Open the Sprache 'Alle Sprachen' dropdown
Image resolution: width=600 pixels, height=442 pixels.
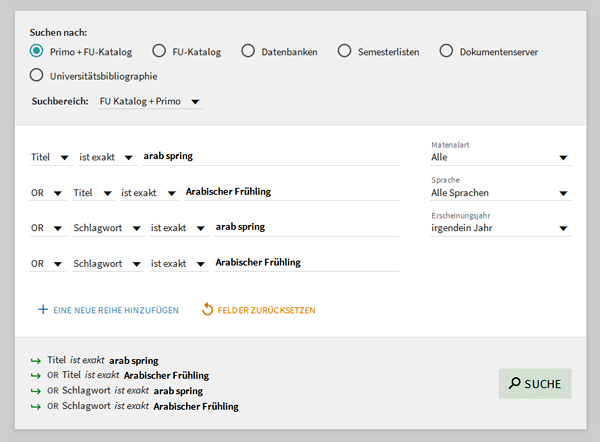(x=501, y=193)
